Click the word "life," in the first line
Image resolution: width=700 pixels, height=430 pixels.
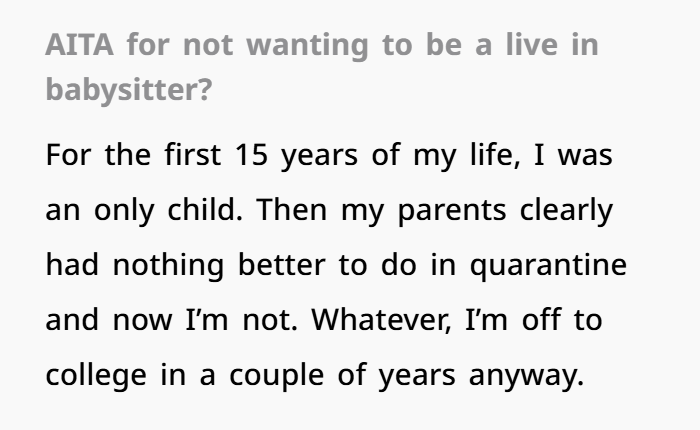click(x=496, y=155)
